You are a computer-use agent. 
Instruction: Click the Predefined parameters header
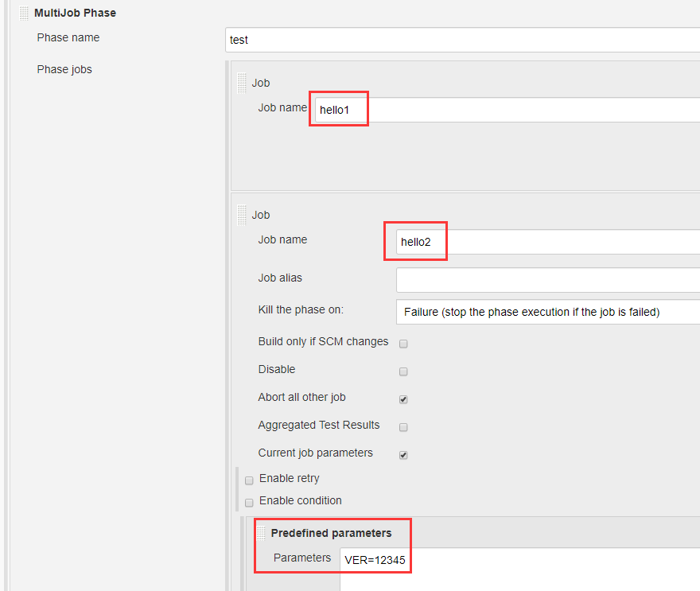tap(331, 533)
